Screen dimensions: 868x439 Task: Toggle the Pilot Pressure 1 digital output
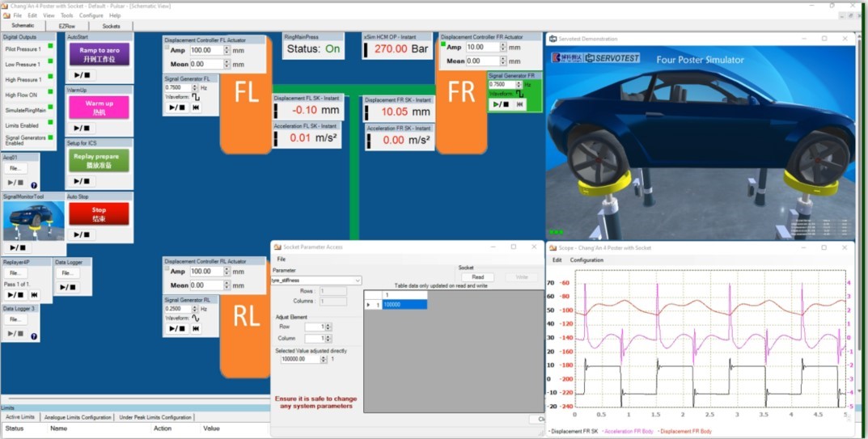[x=50, y=49]
